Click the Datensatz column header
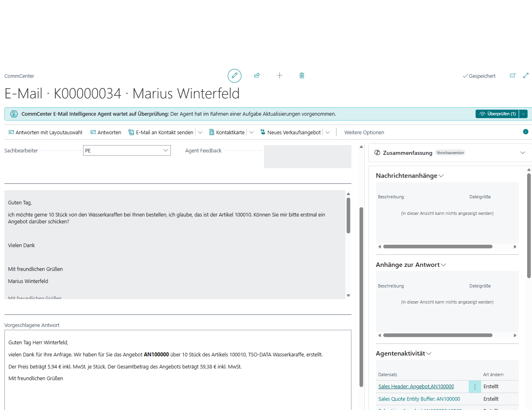This screenshot has height=410, width=532. (x=388, y=375)
